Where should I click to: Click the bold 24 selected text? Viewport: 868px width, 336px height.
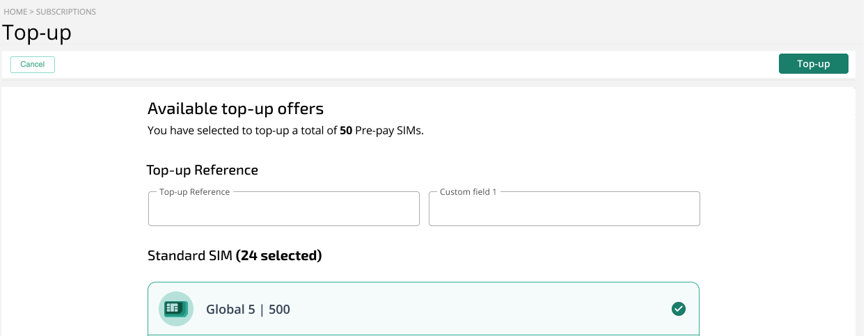coord(279,256)
